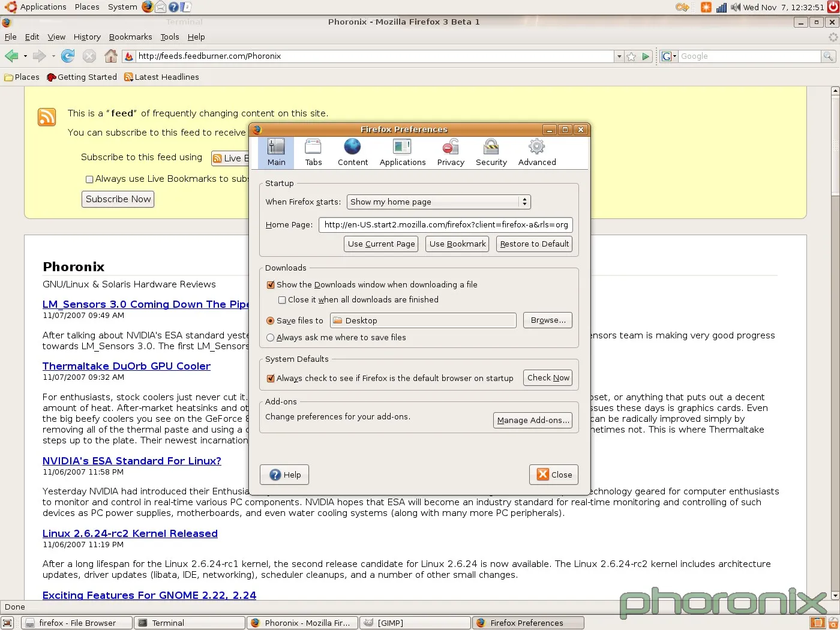
Task: Open the Applications menu in top panel
Action: (x=43, y=7)
